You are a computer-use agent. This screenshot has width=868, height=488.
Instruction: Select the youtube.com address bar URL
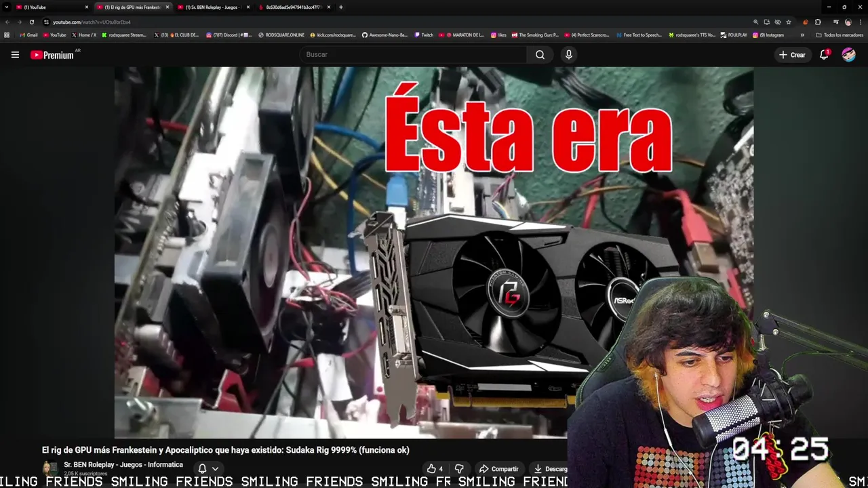point(92,22)
